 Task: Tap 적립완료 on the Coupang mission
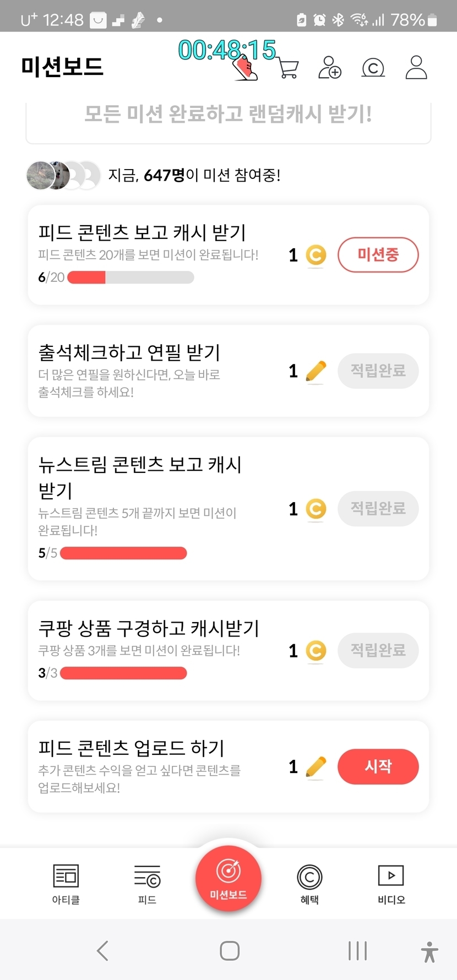(378, 650)
